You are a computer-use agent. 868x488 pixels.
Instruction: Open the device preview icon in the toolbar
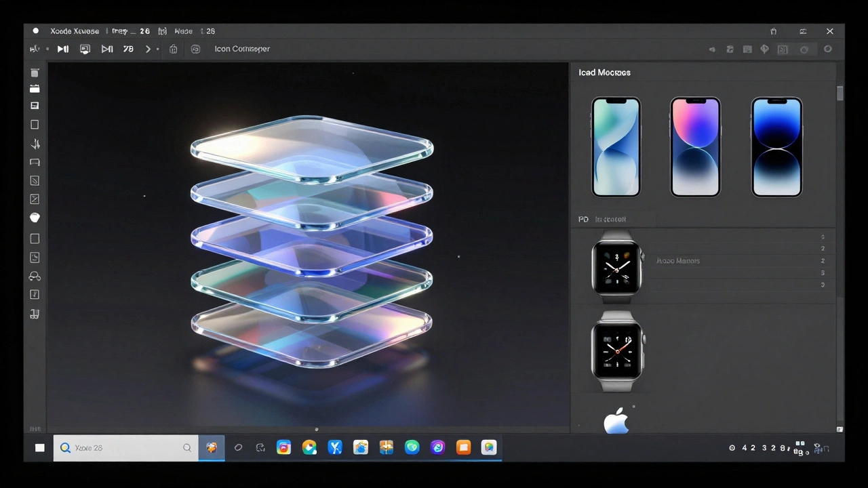(x=85, y=49)
